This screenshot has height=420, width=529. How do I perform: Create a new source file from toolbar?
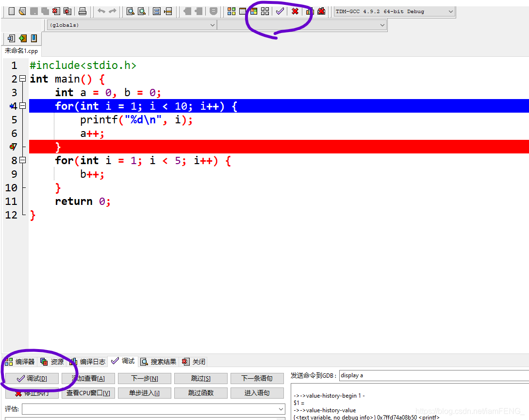coord(12,12)
